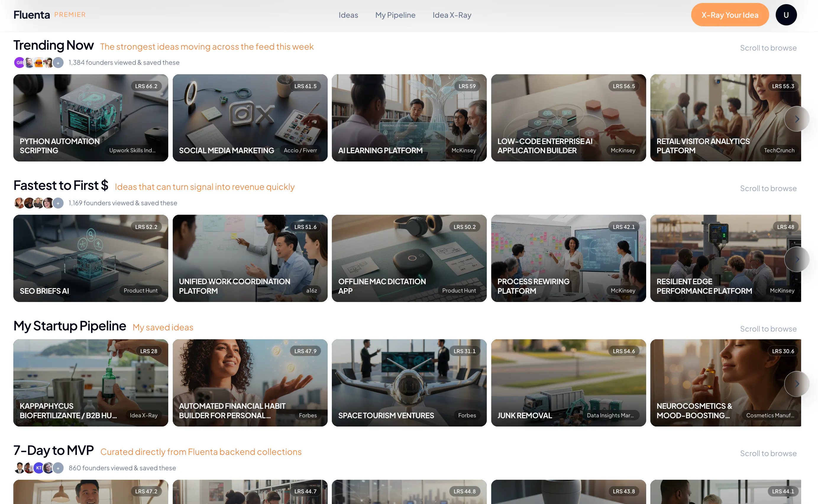The image size is (818, 504).
Task: Click Scroll to browse beside Fastest to First $
Action: (x=768, y=188)
